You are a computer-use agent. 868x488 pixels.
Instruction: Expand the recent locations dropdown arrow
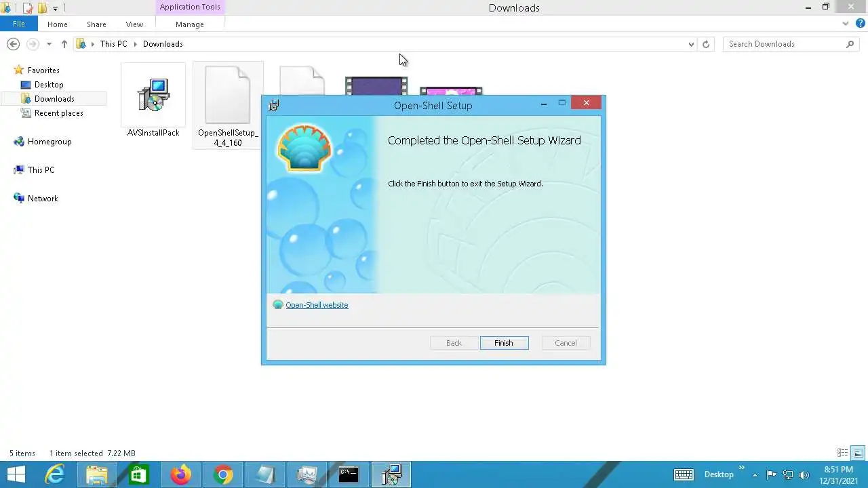pyautogui.click(x=49, y=44)
